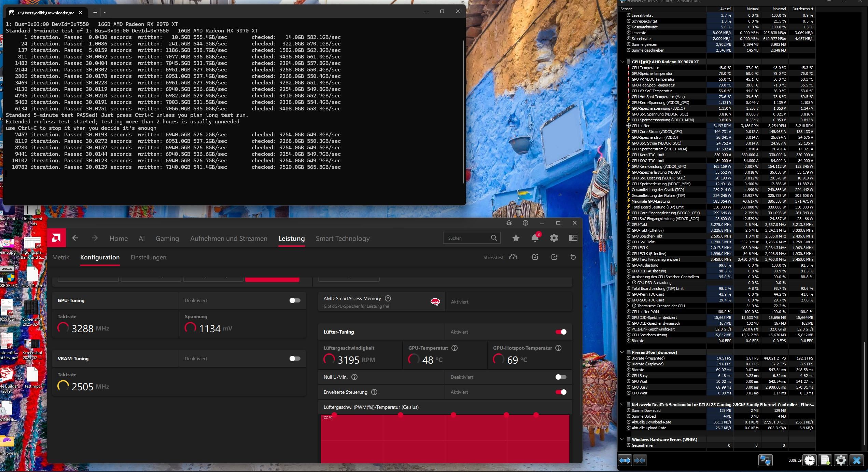868x472 pixels.
Task: Open AMD favorites star
Action: 516,238
